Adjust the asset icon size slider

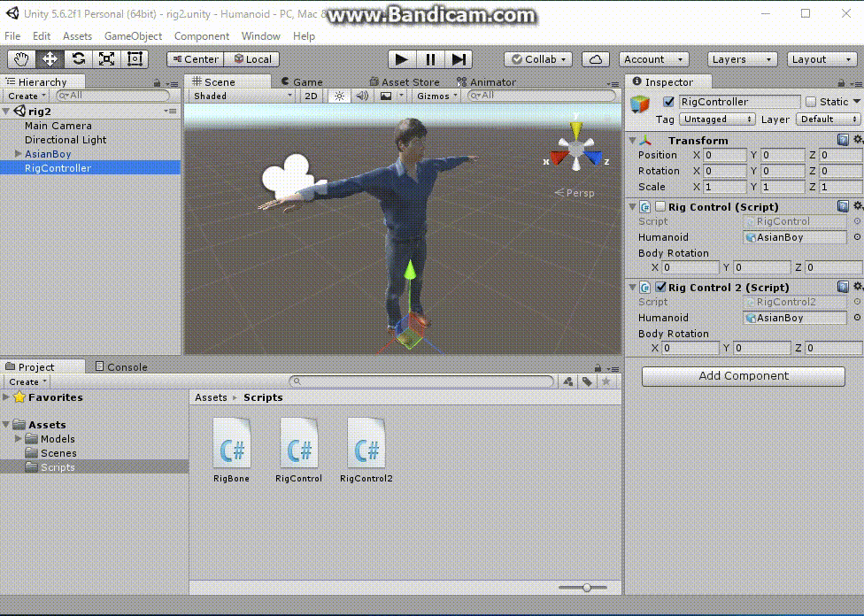pos(586,588)
